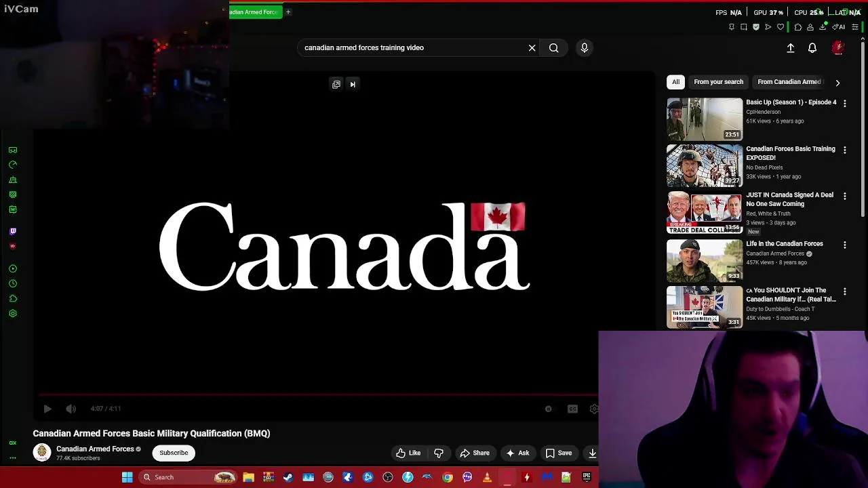Like the video
This screenshot has width=868, height=488.
click(x=408, y=453)
